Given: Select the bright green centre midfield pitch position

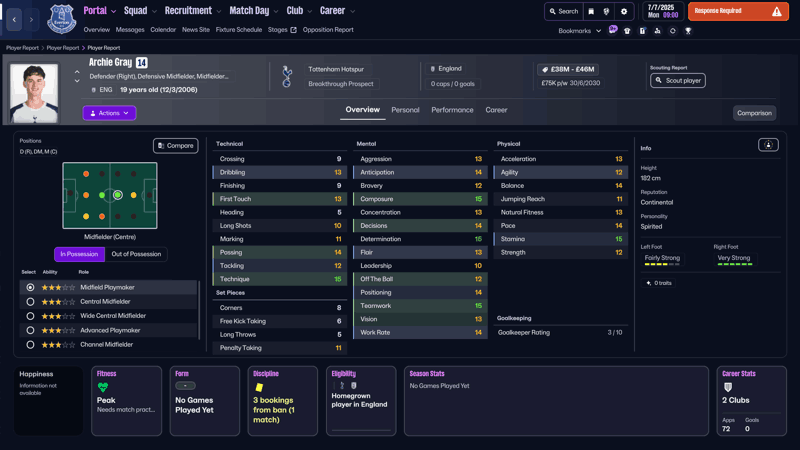Looking at the screenshot, I should point(118,195).
